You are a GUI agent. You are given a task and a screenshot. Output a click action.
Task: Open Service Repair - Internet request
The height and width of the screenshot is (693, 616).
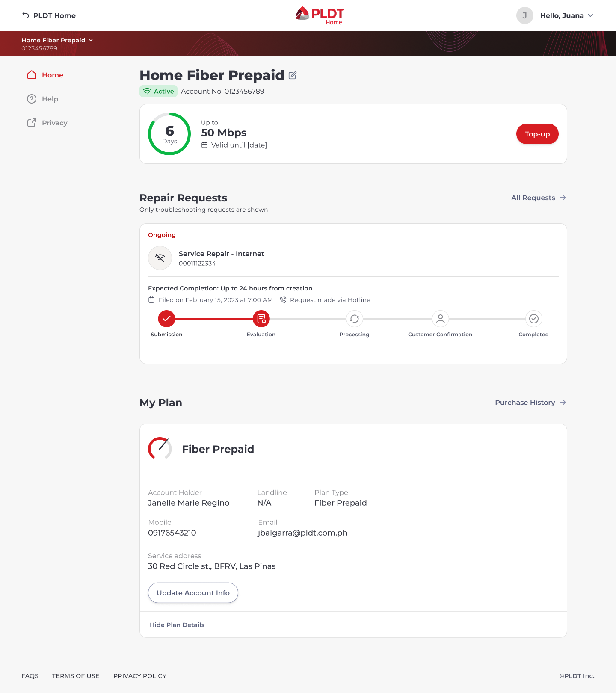tap(221, 254)
